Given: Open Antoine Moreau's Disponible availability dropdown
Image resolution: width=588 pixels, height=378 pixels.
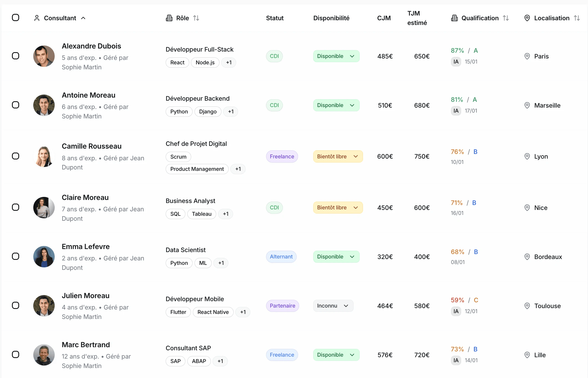Looking at the screenshot, I should click(x=336, y=105).
